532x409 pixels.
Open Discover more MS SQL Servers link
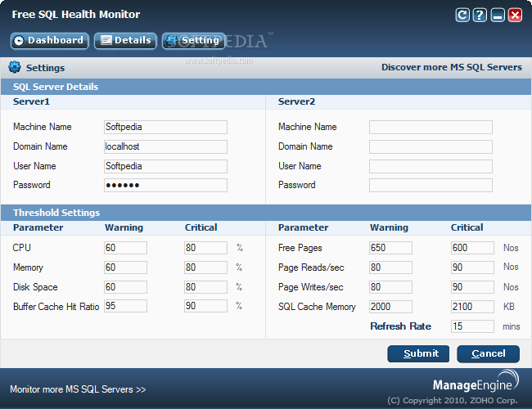[452, 67]
